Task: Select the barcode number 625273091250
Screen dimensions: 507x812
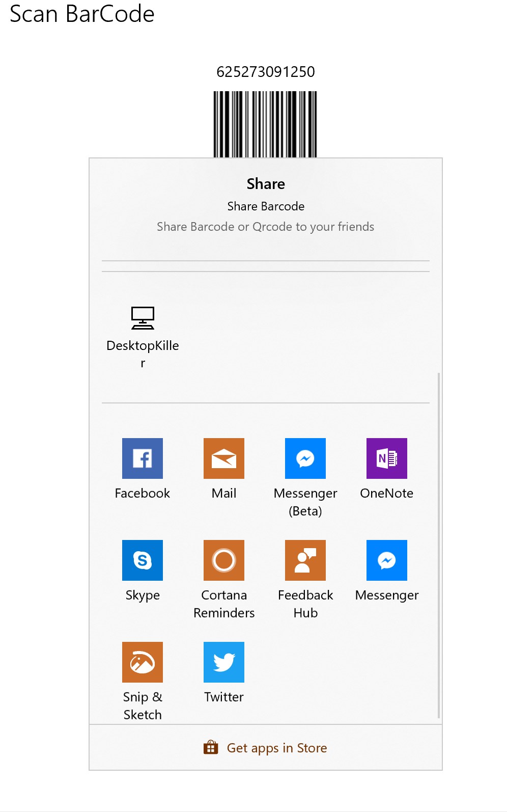Action: coord(266,72)
